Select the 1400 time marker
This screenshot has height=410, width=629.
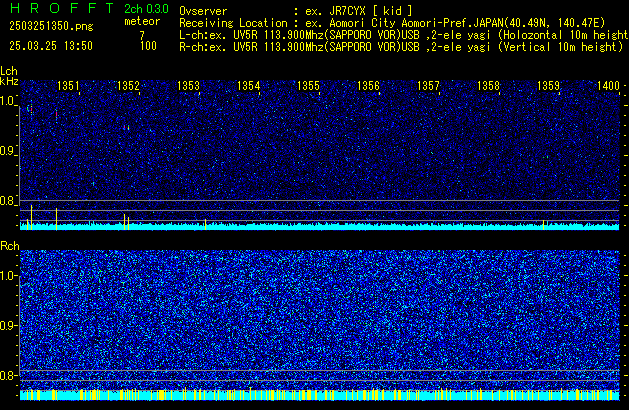tap(608, 86)
